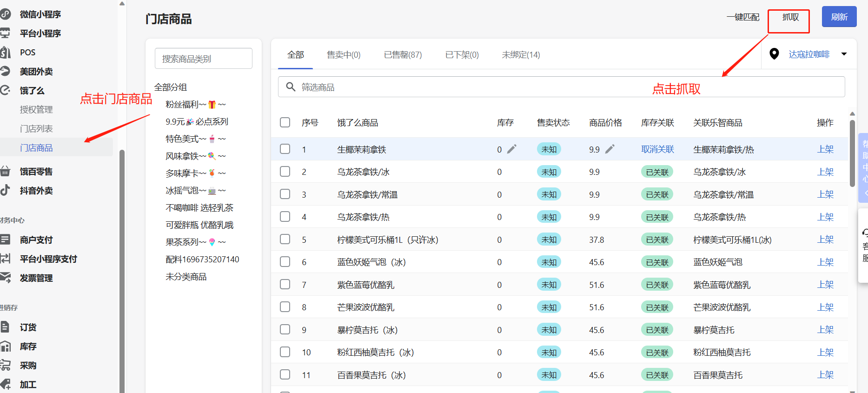Click the 未知 status for 粉红西柚莫吉托
The height and width of the screenshot is (393, 868).
coord(549,353)
